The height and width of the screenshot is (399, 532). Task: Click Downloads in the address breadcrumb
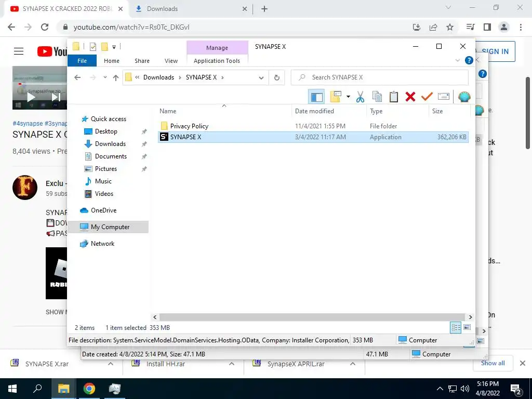click(158, 77)
